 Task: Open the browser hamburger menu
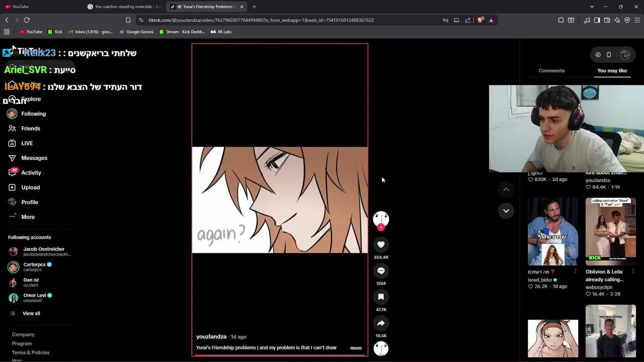(x=637, y=20)
